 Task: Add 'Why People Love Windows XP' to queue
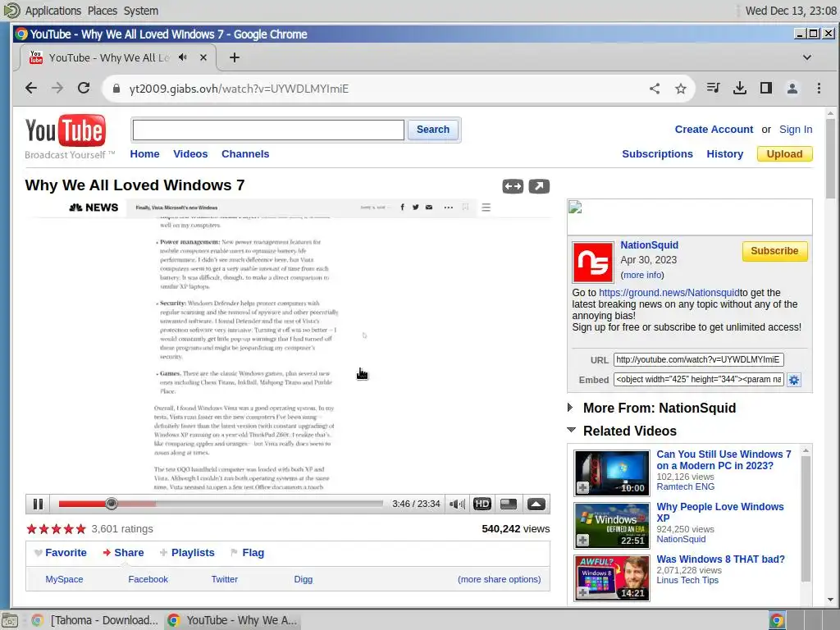pyautogui.click(x=583, y=540)
